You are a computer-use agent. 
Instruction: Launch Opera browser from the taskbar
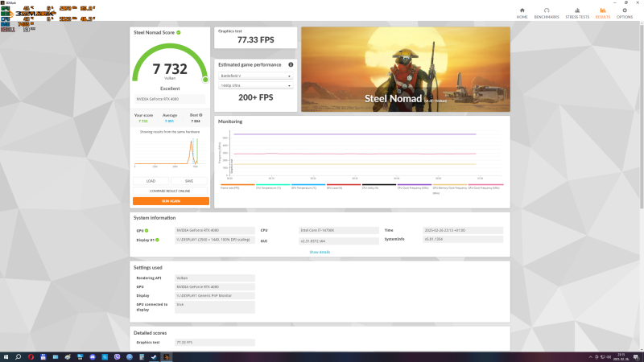[x=31, y=356]
